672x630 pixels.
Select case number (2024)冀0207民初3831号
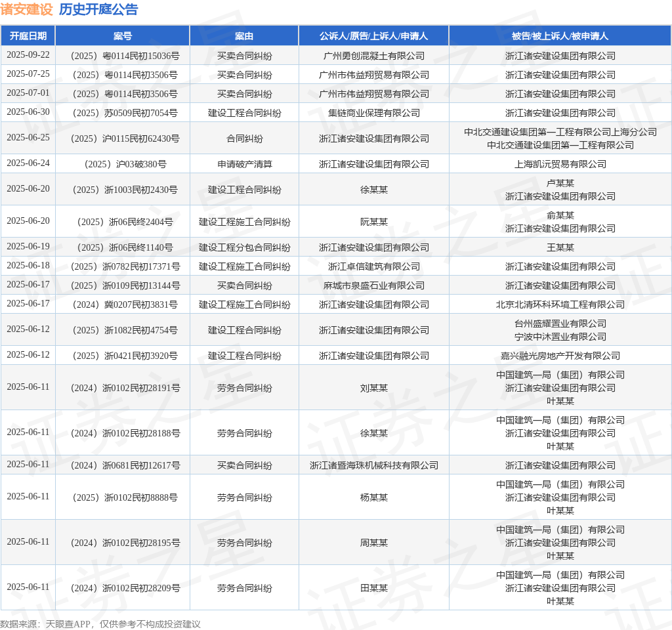(125, 304)
